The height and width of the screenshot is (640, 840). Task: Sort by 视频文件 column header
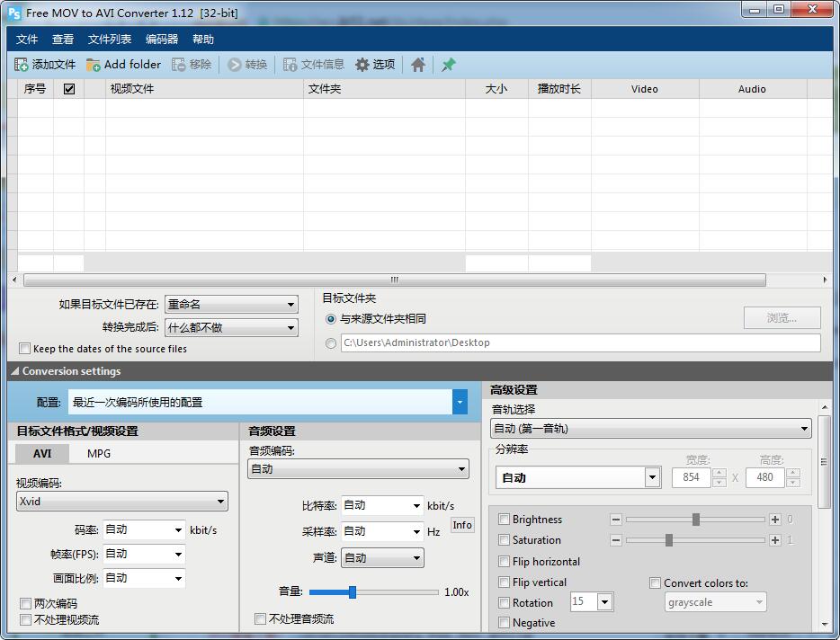pyautogui.click(x=204, y=89)
